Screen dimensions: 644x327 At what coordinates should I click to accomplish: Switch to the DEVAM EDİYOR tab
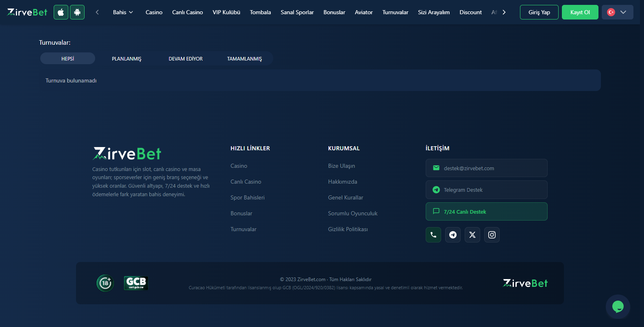(x=185, y=58)
